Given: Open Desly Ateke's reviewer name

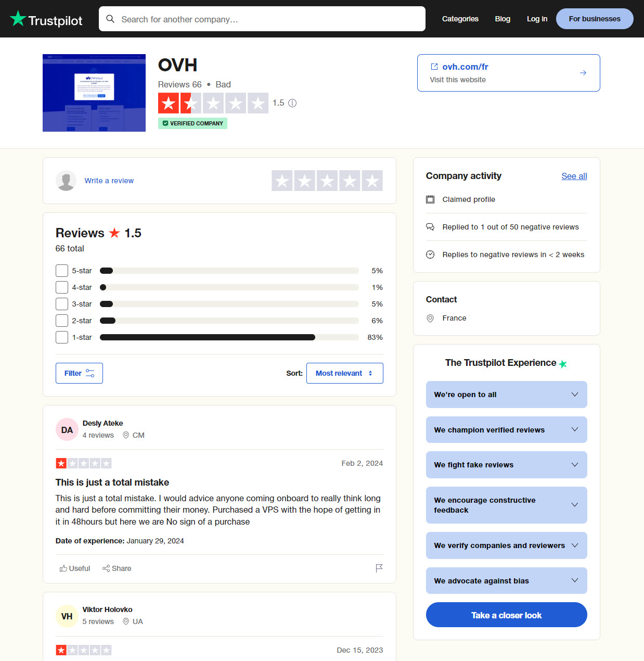Looking at the screenshot, I should 102,423.
